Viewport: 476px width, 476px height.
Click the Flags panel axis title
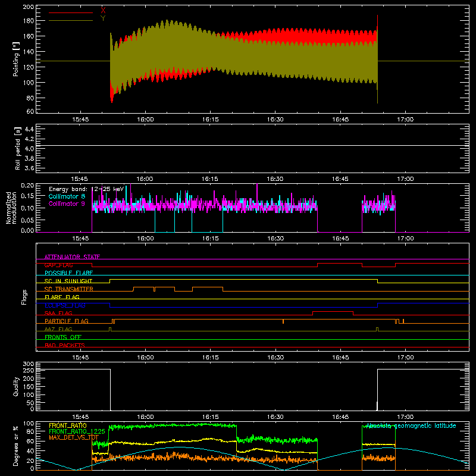[x=24, y=297]
